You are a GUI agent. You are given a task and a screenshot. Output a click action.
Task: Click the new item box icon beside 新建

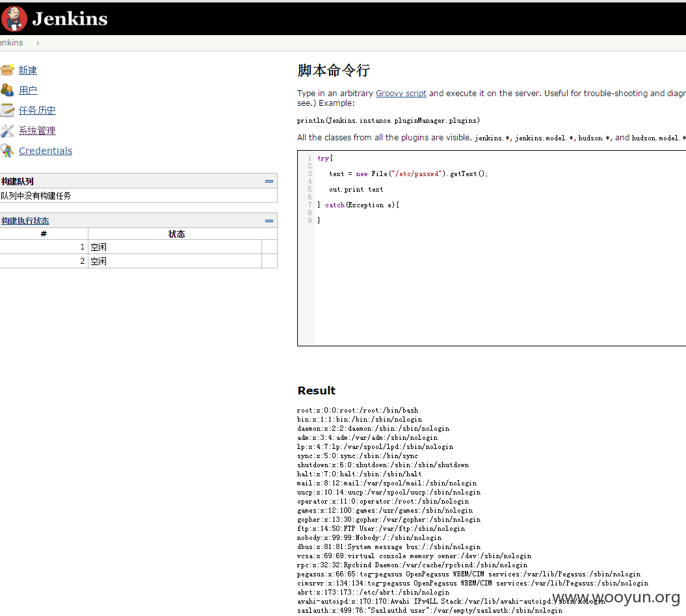(7, 70)
